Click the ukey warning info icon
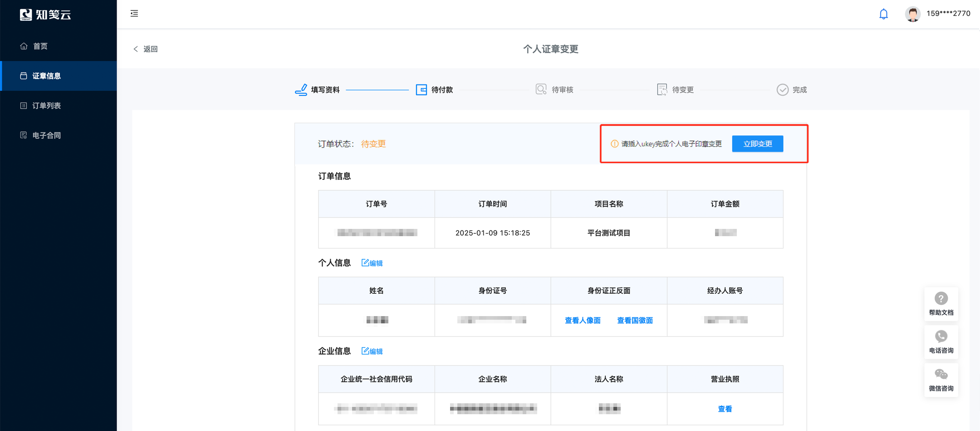The image size is (980, 431). point(614,144)
